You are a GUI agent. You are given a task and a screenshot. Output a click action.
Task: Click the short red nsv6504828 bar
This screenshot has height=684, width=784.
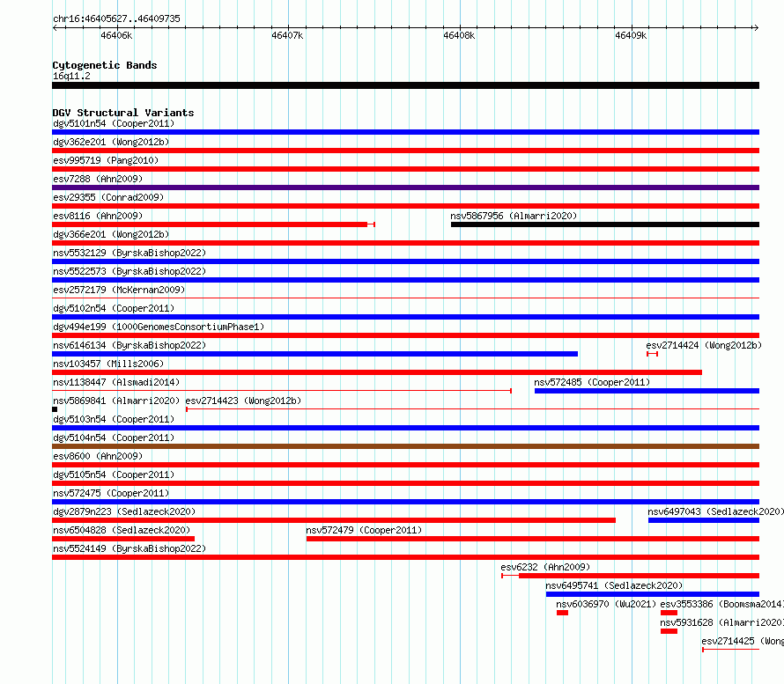(123, 539)
